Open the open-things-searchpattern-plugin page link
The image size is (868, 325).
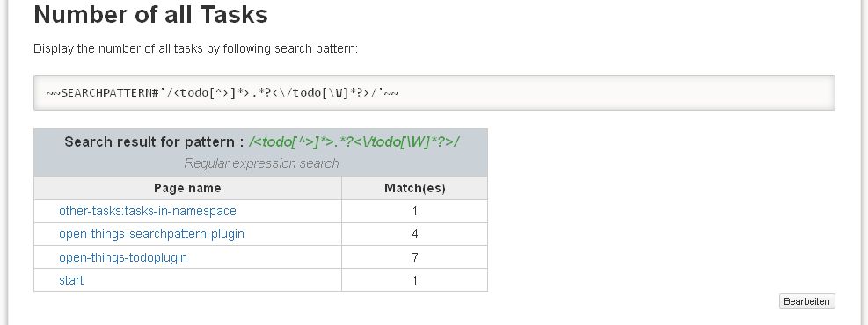coord(151,235)
